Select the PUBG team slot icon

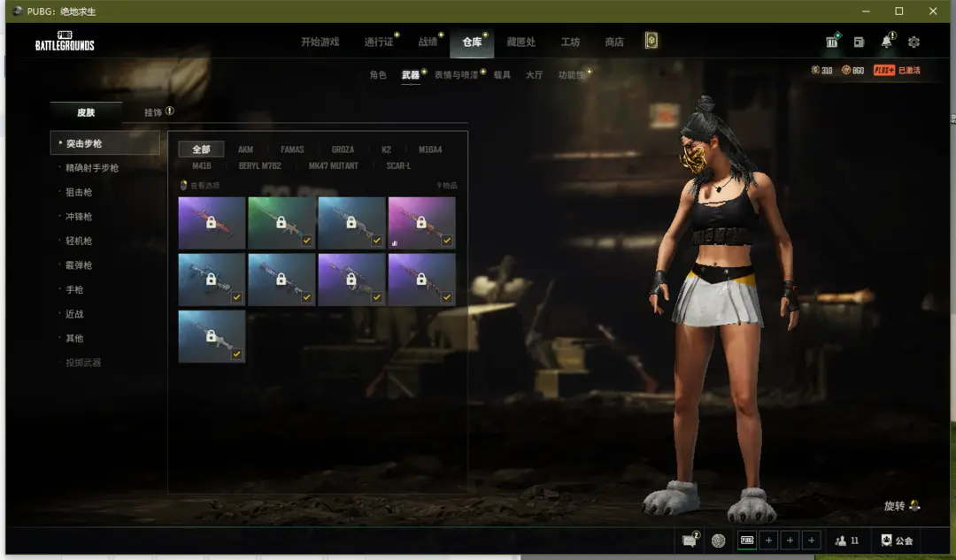[x=747, y=541]
